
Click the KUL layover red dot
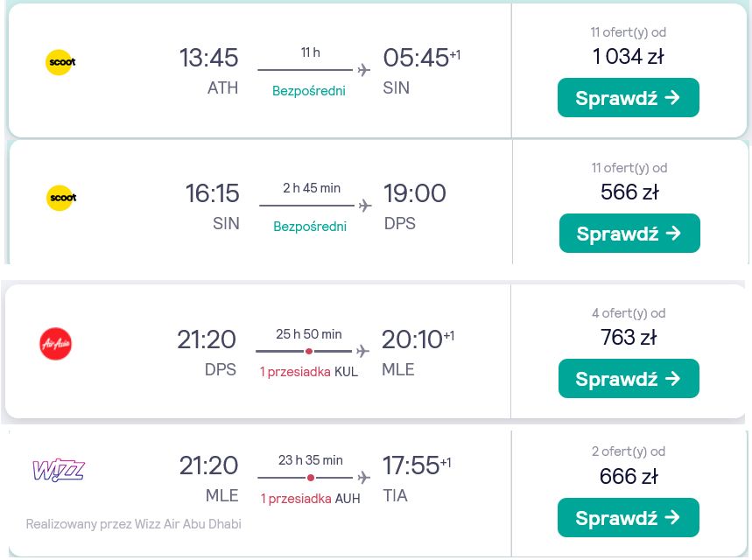click(309, 352)
